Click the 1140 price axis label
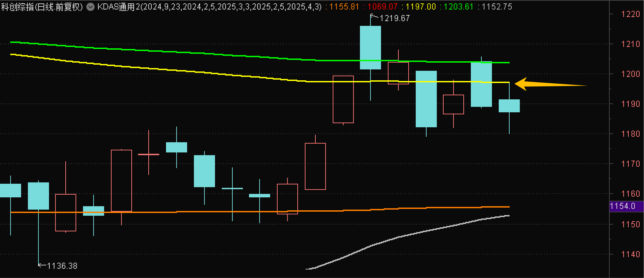The image size is (644, 278). 631,254
